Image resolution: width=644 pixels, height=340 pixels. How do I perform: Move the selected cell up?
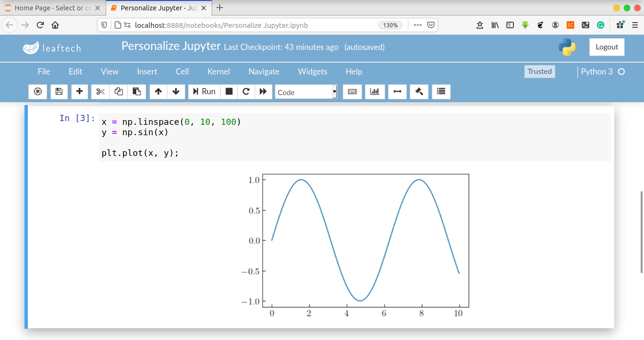[x=158, y=92]
